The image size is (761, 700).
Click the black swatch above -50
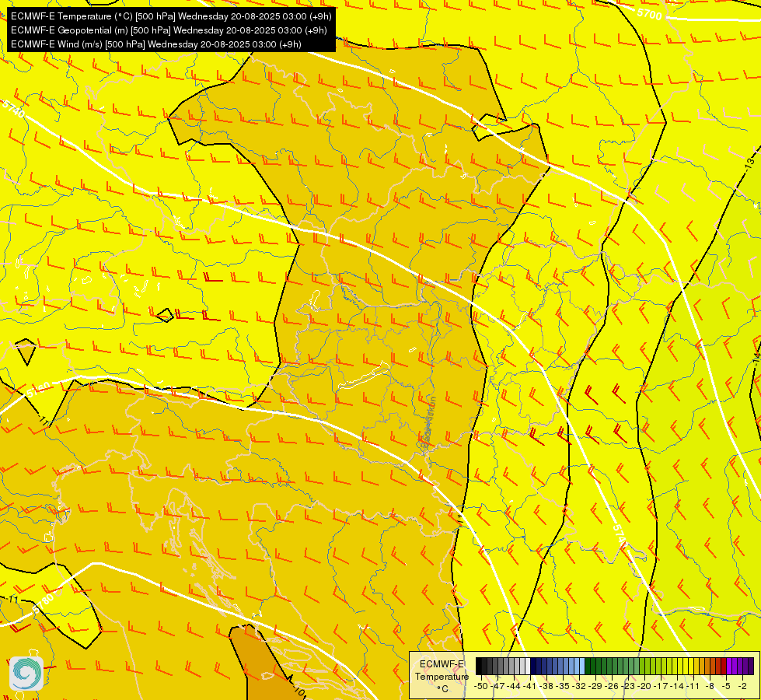point(479,666)
